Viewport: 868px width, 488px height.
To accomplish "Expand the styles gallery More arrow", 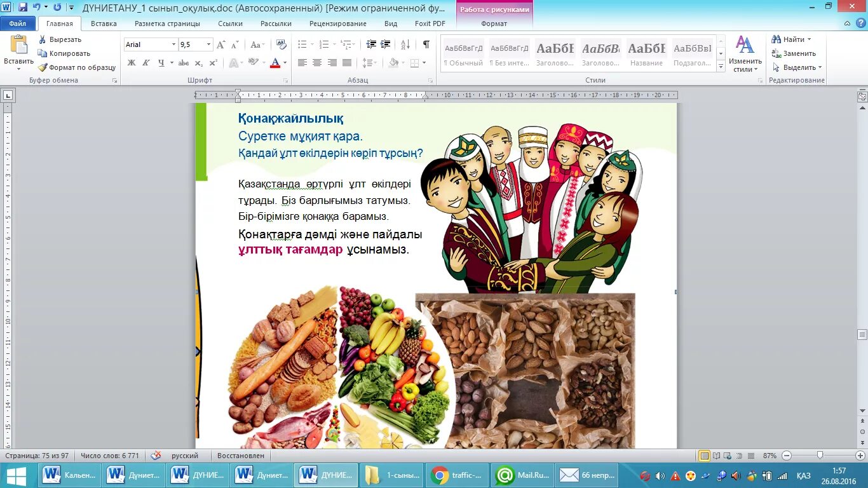I will click(721, 66).
